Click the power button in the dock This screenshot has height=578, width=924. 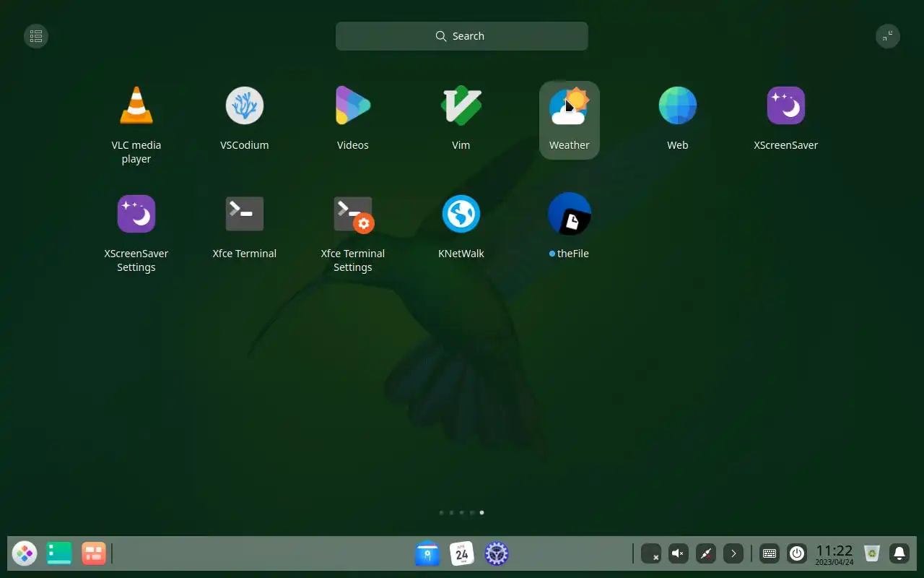[797, 554]
